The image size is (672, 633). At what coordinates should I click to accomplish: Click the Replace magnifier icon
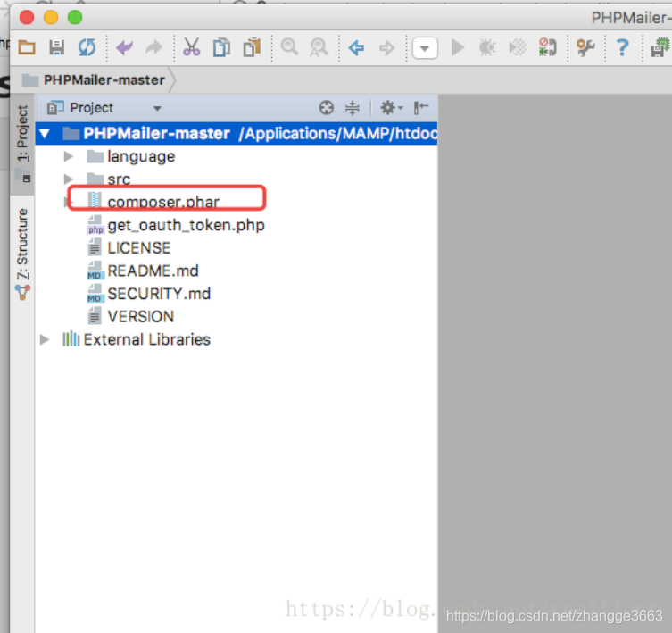pyautogui.click(x=319, y=47)
